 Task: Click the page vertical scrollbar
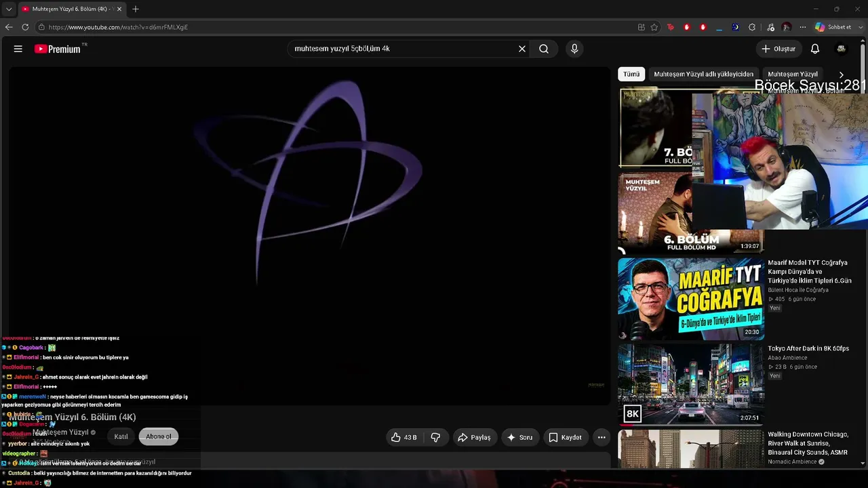click(x=863, y=255)
